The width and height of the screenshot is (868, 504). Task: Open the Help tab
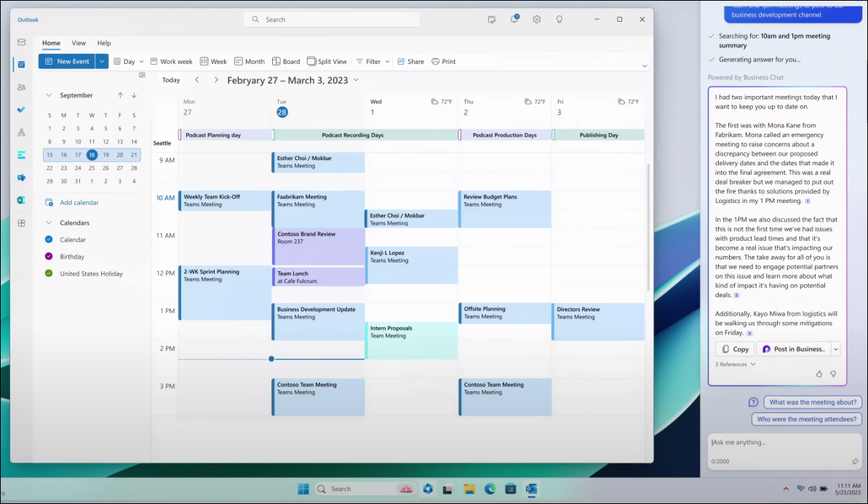pos(104,43)
